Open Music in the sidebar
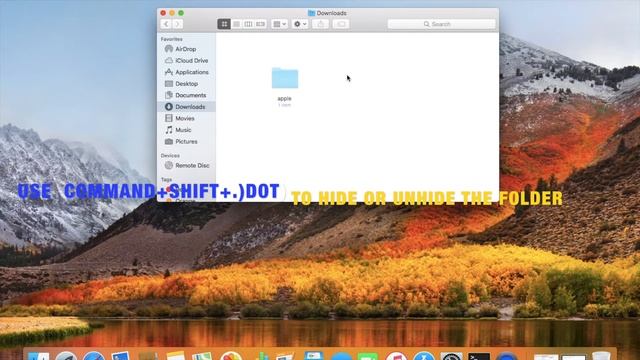The height and width of the screenshot is (360, 640). point(186,130)
